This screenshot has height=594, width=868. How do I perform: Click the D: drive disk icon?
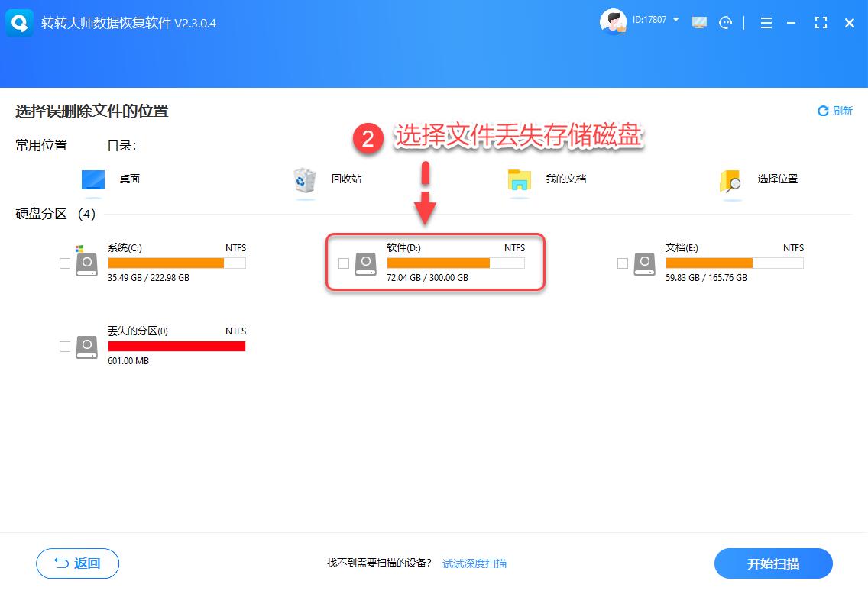coord(366,264)
